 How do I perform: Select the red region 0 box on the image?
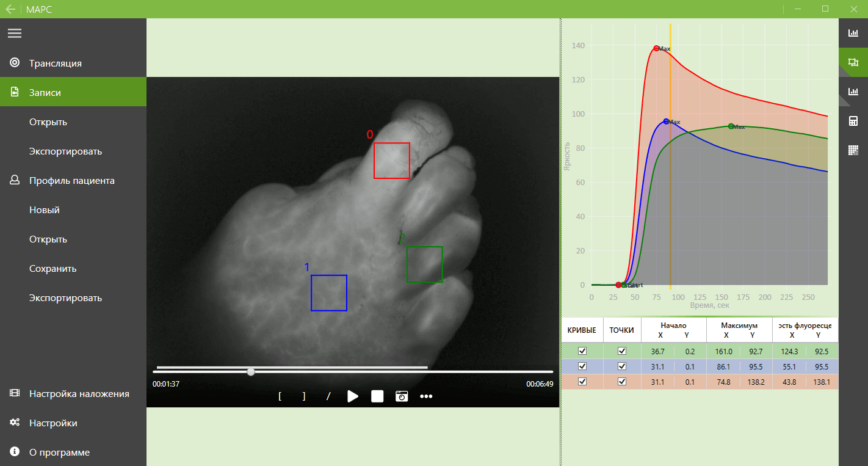[x=392, y=161]
